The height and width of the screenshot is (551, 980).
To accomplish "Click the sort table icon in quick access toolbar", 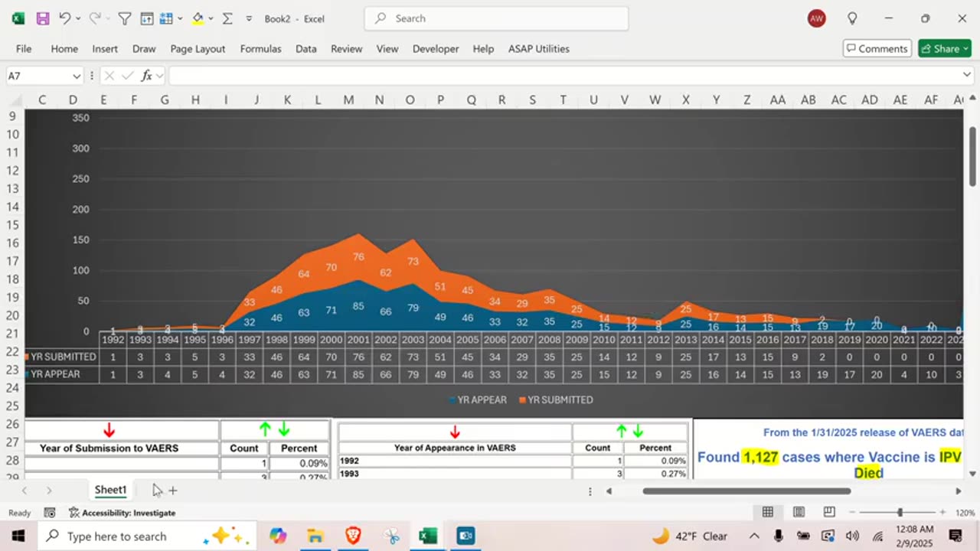I will 147,18.
